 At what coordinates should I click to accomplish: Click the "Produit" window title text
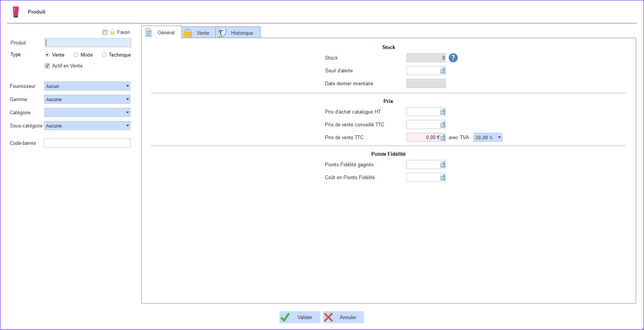coord(37,12)
